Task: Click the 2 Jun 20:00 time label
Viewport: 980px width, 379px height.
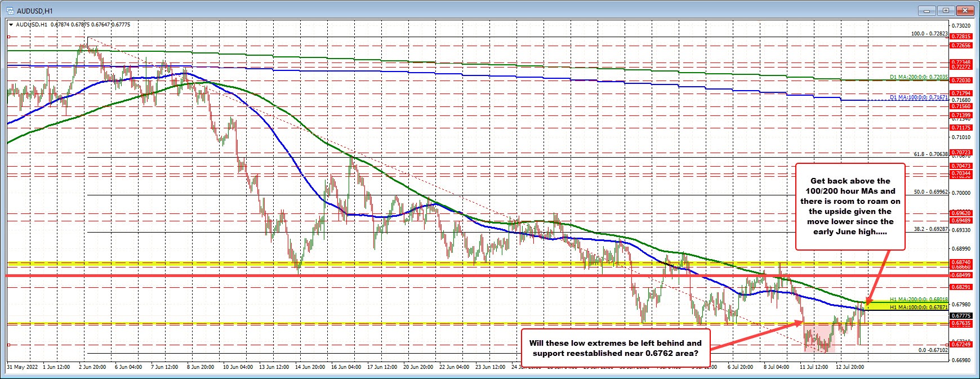Action: coord(92,366)
